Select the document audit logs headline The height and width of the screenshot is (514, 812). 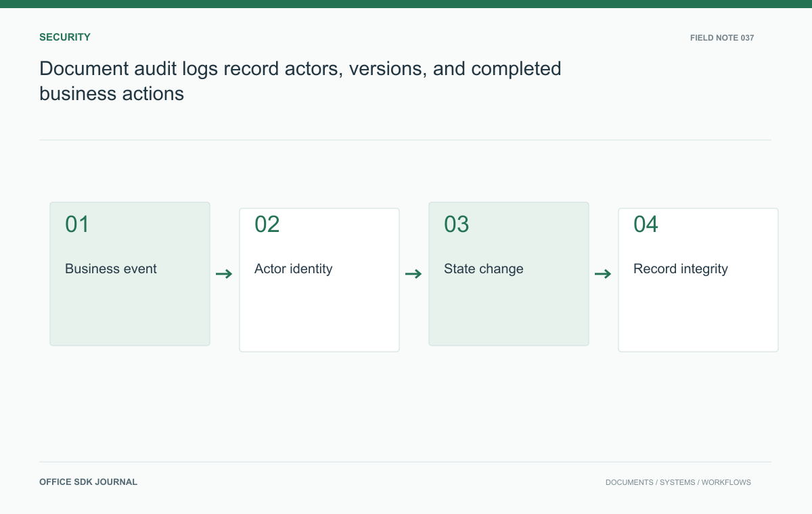click(300, 80)
